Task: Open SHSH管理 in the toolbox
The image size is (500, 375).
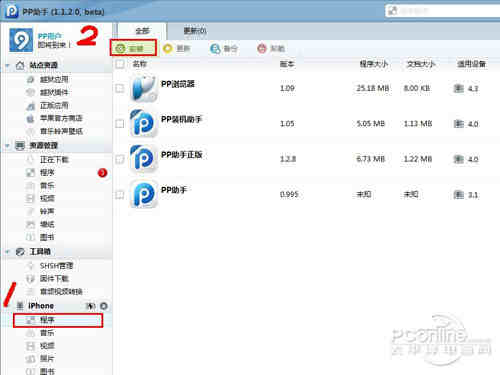Action: (x=56, y=266)
